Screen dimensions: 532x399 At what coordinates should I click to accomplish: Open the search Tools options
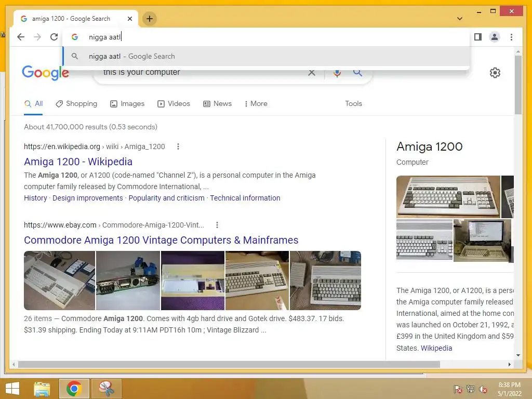[353, 104]
